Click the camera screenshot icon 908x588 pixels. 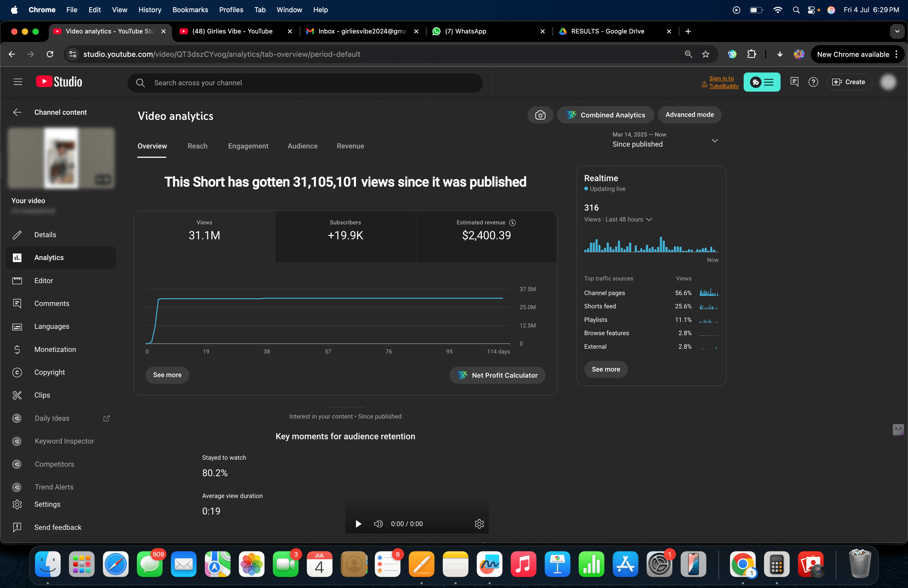(x=540, y=115)
